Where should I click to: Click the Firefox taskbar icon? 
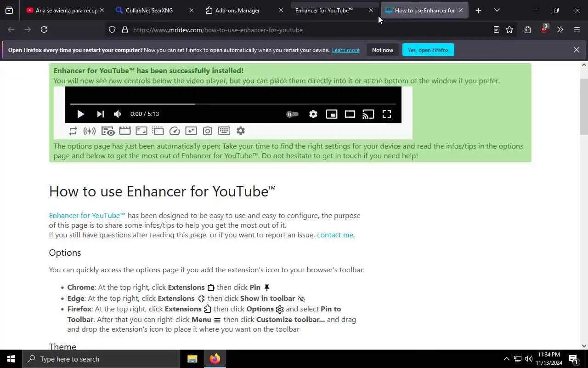pyautogui.click(x=215, y=359)
